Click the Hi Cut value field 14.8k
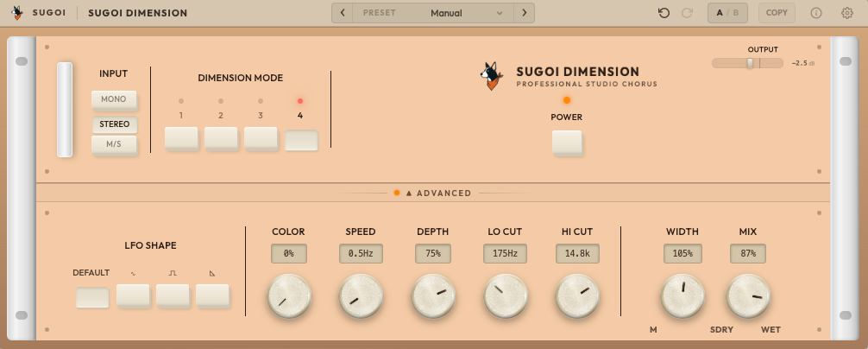The width and height of the screenshot is (868, 349). click(577, 254)
